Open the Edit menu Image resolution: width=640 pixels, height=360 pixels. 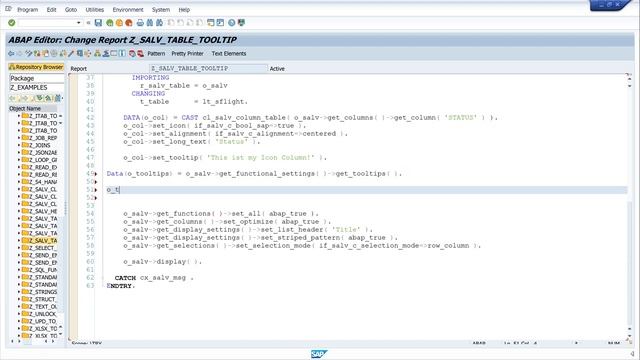click(x=51, y=9)
